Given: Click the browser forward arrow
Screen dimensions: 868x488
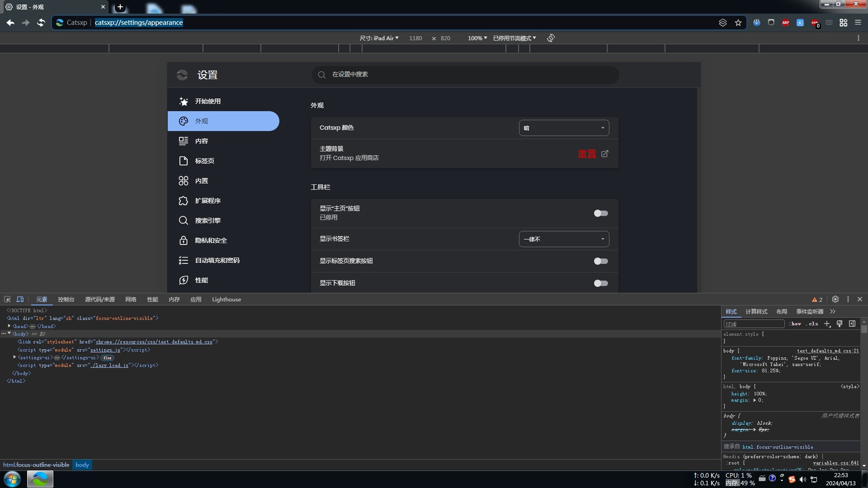Looking at the screenshot, I should tap(26, 23).
